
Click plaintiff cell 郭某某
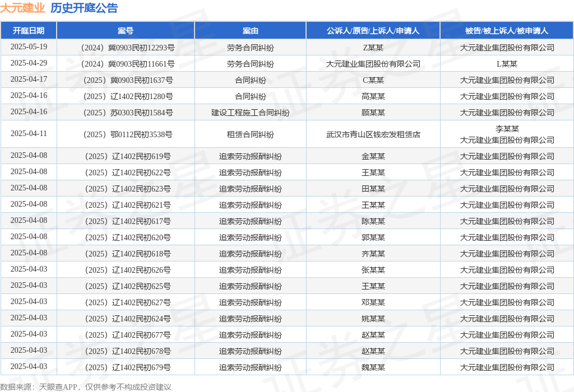(x=373, y=237)
